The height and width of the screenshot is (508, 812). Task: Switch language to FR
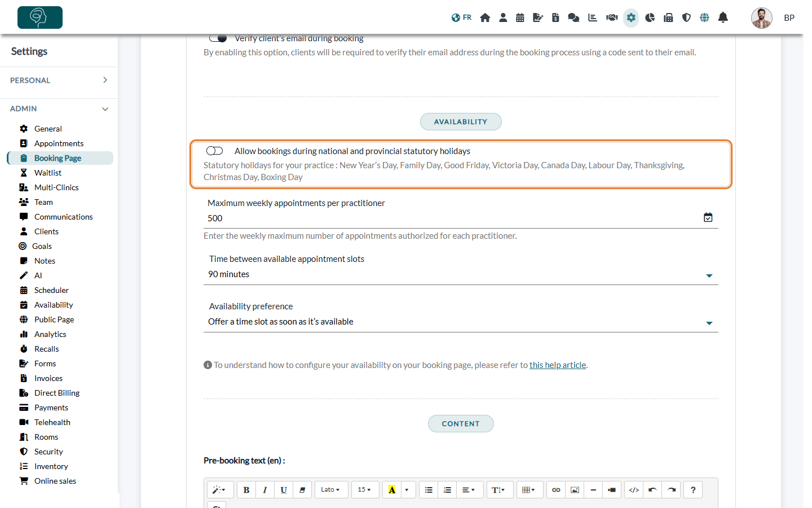coord(461,17)
